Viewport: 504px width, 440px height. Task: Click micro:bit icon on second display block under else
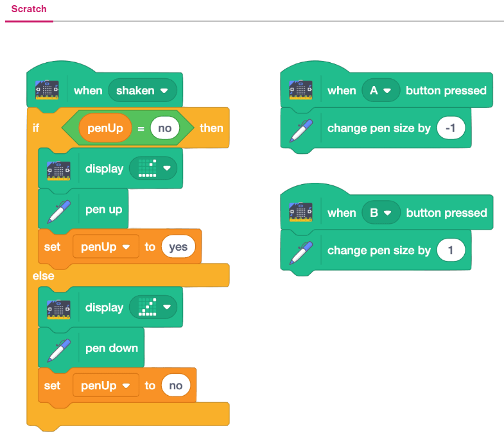[59, 308]
